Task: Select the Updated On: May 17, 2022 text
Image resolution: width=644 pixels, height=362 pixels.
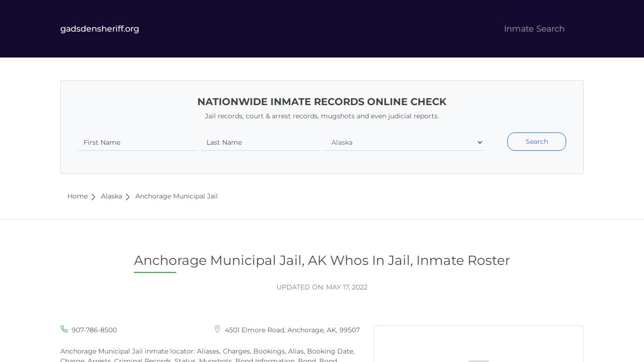Action: [322, 287]
